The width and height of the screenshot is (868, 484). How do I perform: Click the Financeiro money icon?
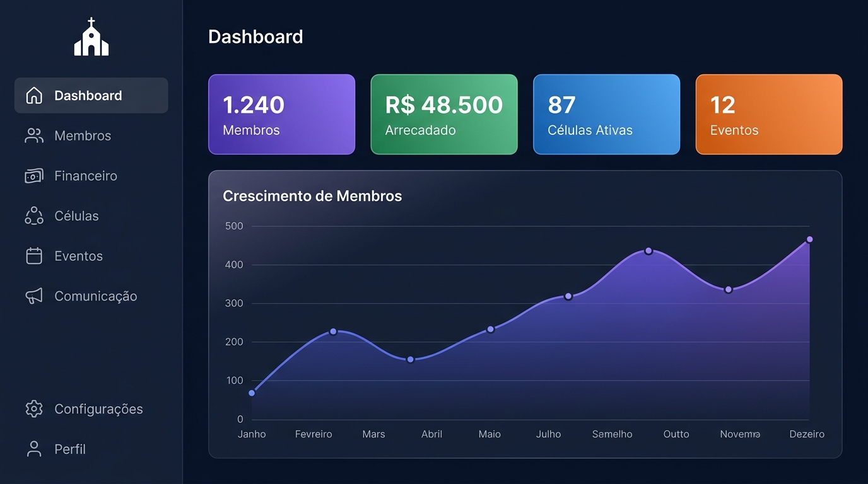click(x=34, y=176)
